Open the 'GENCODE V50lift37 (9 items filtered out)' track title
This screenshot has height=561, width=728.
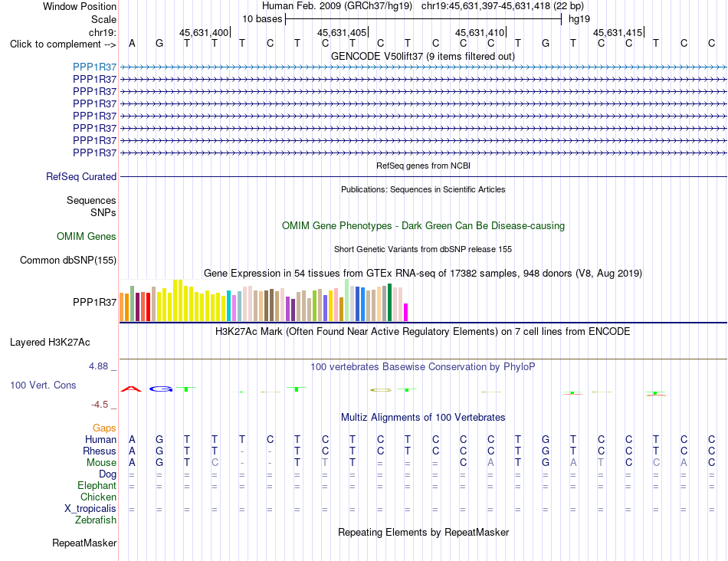coord(423,56)
